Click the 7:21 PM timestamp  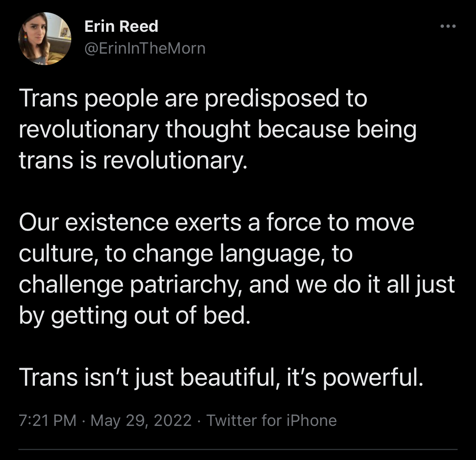click(48, 421)
